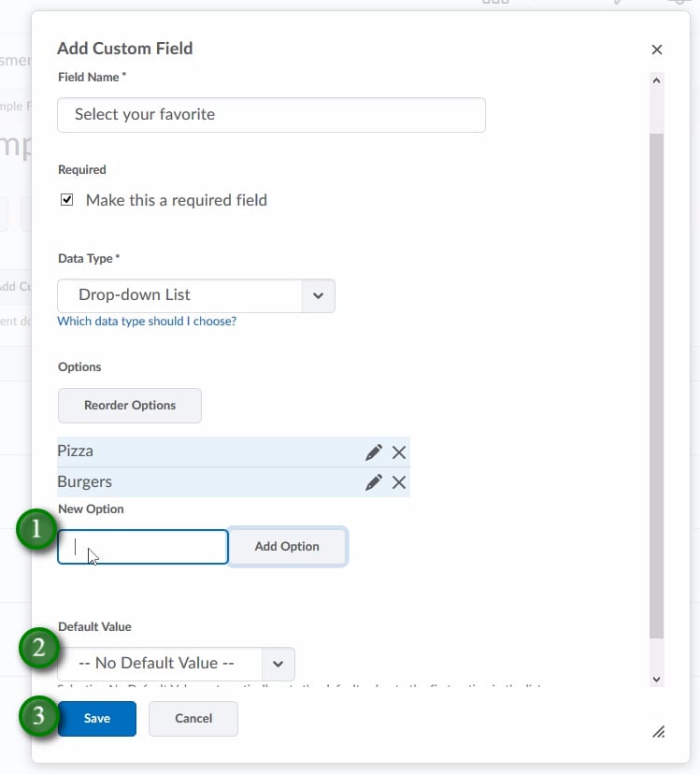Edit the Pizza option with pencil icon
Viewport: 700px width, 774px height.
click(x=374, y=452)
